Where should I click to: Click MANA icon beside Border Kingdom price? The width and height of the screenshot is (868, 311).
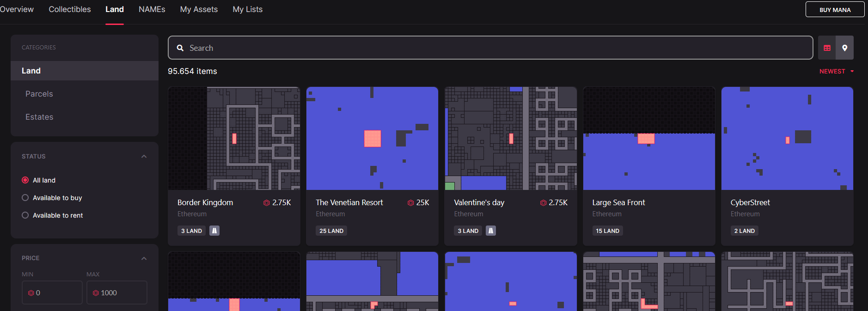tap(267, 203)
